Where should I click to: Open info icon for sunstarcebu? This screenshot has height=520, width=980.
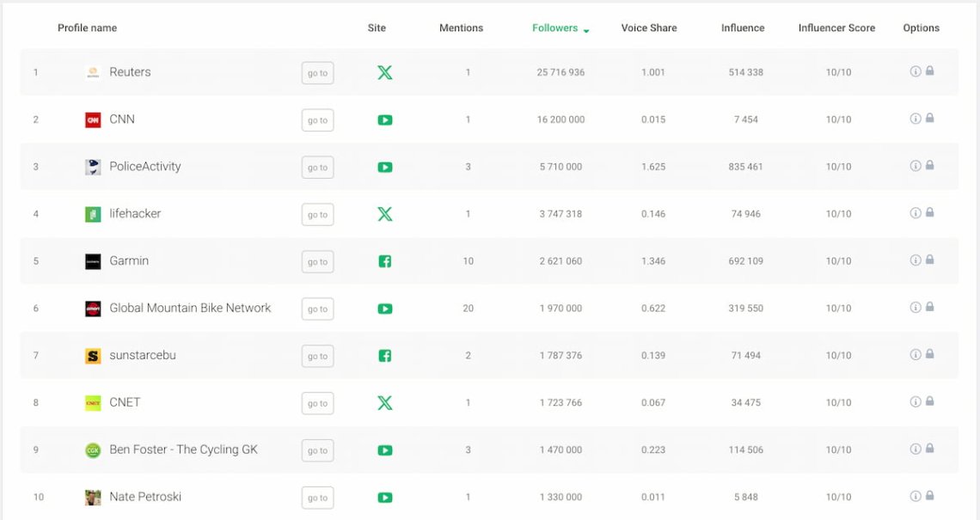point(915,354)
